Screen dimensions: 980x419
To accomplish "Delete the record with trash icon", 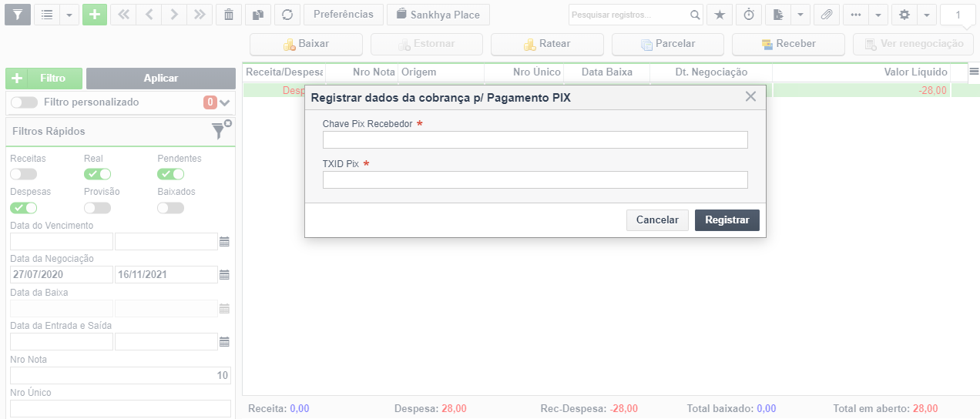I will (x=229, y=14).
